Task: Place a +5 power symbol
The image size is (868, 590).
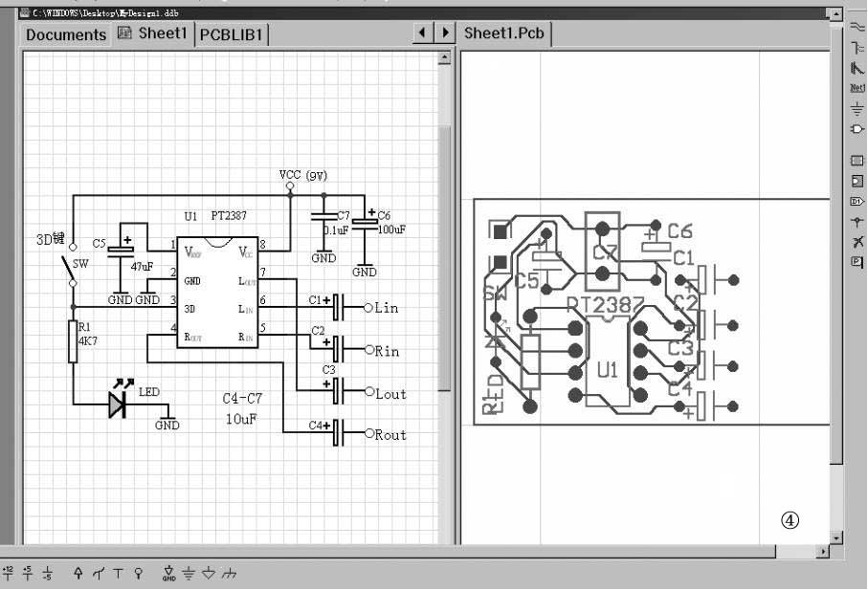Action: [x=27, y=573]
